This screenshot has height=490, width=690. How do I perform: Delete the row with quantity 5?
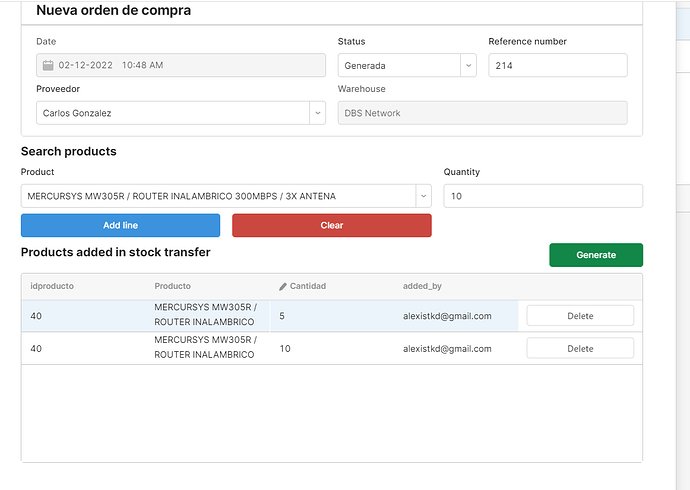tap(580, 316)
